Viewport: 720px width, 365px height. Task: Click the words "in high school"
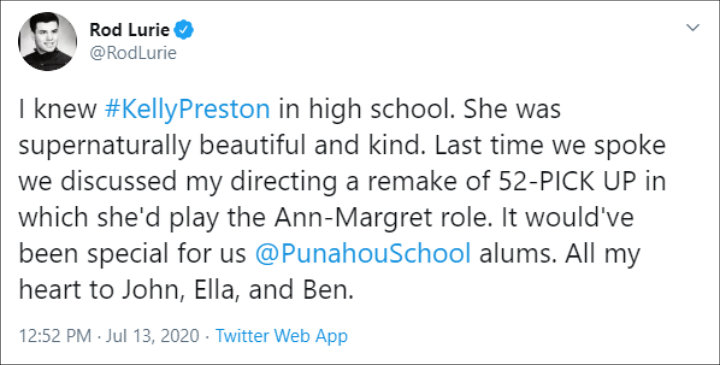coord(366,110)
